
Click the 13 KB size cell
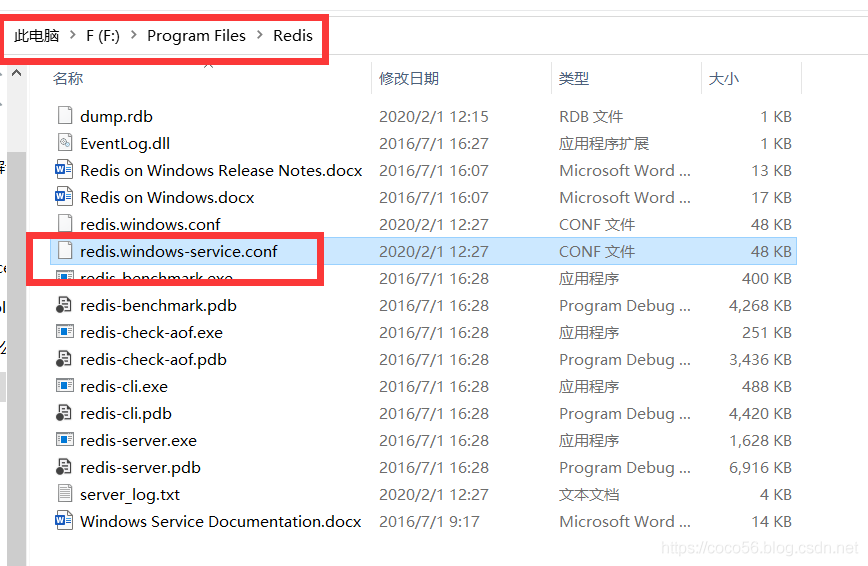[771, 170]
